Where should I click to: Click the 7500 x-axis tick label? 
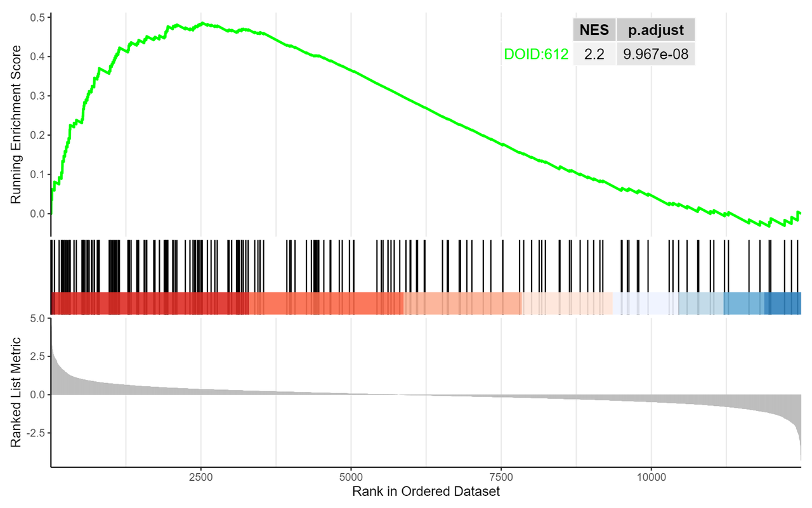[x=501, y=477]
